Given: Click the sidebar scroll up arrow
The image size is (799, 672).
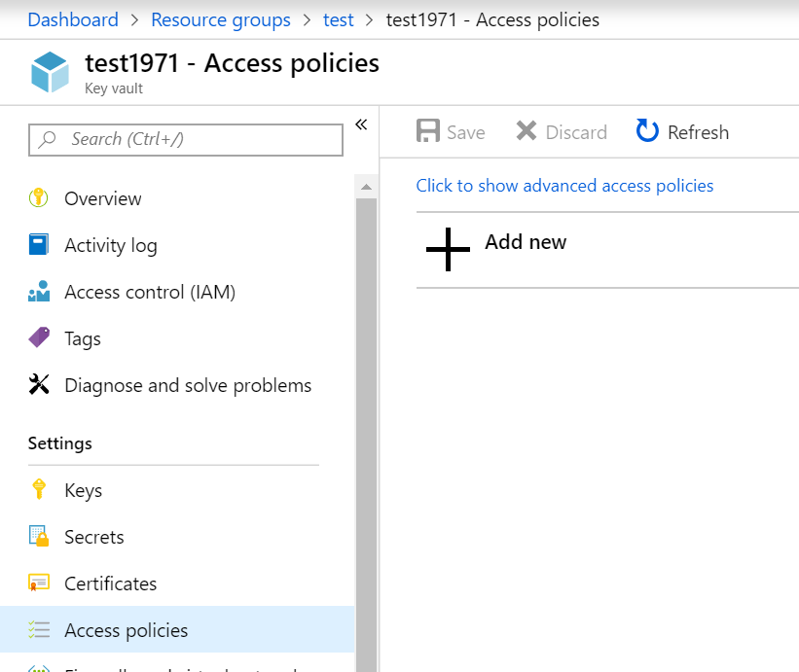Looking at the screenshot, I should click(x=366, y=188).
